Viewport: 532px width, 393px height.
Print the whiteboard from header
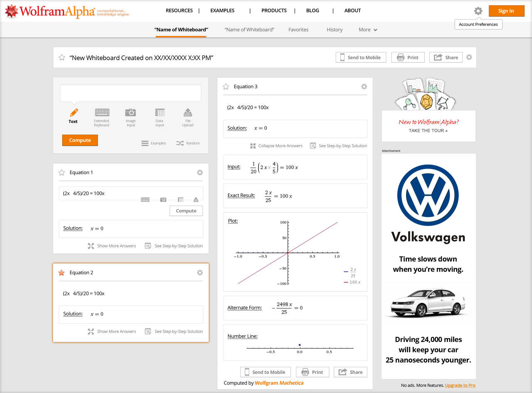pos(408,57)
